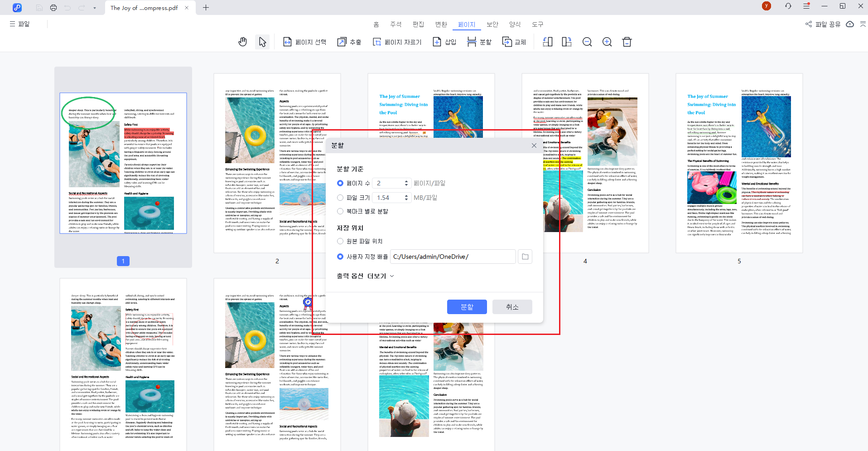
Task: Cancel the split dialog with 취소
Action: pyautogui.click(x=512, y=307)
